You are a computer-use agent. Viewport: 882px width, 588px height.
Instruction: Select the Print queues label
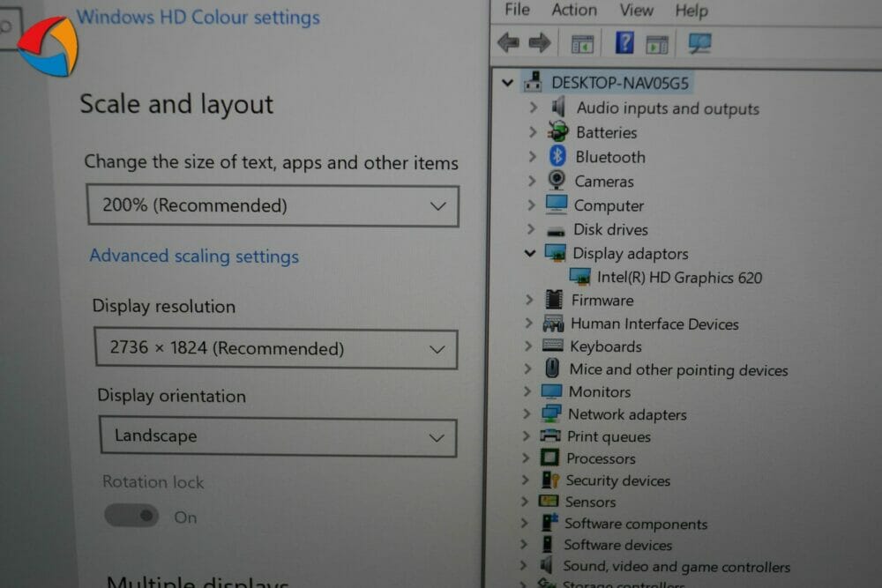tap(609, 436)
